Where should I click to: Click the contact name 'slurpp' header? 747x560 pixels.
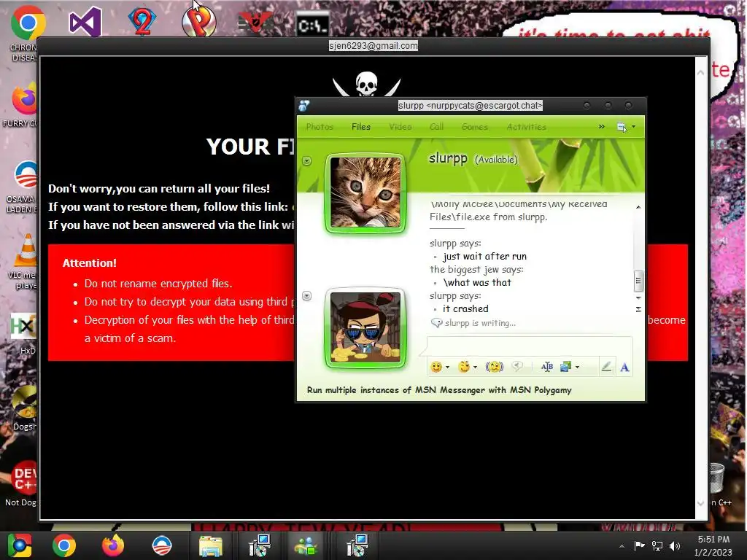[x=448, y=158]
